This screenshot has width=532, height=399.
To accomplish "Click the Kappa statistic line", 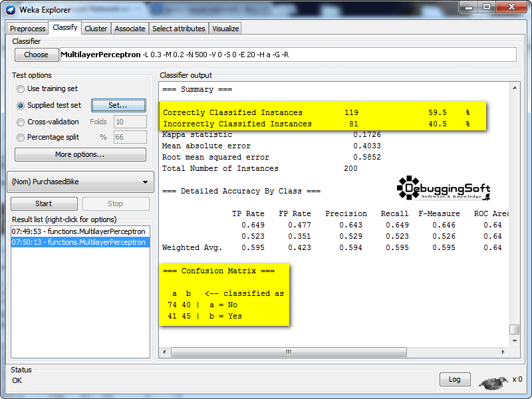I will click(271, 135).
